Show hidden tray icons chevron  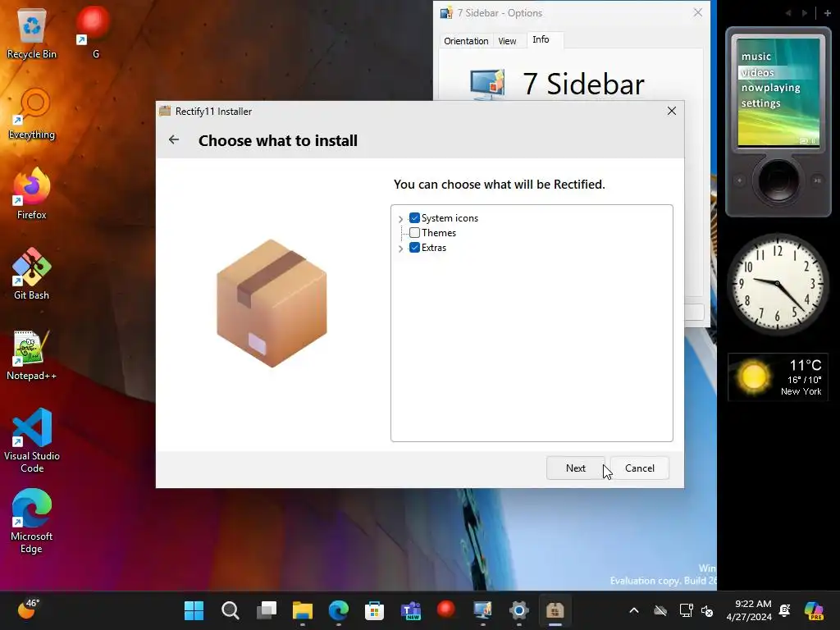[x=634, y=610]
